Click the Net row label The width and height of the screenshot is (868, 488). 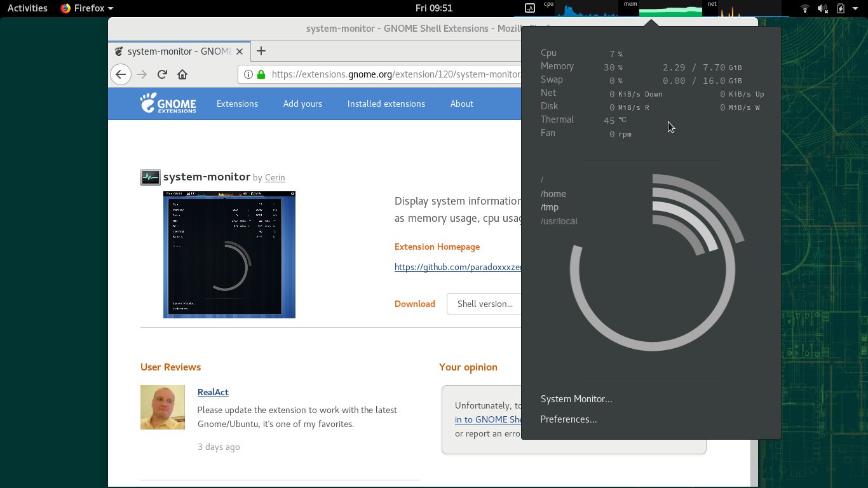[x=548, y=93]
